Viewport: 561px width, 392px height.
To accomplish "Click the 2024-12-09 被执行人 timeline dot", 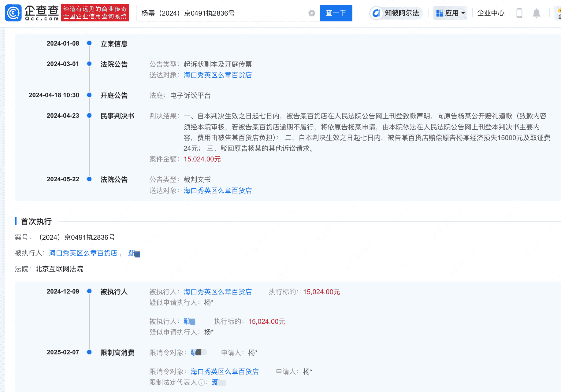I will (89, 291).
